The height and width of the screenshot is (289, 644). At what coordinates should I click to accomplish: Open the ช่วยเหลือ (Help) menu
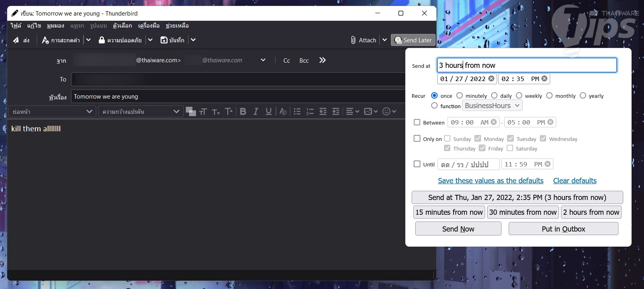(177, 26)
